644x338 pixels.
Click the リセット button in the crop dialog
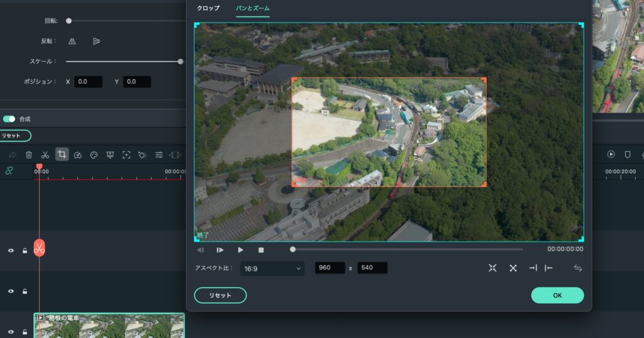[x=220, y=295]
